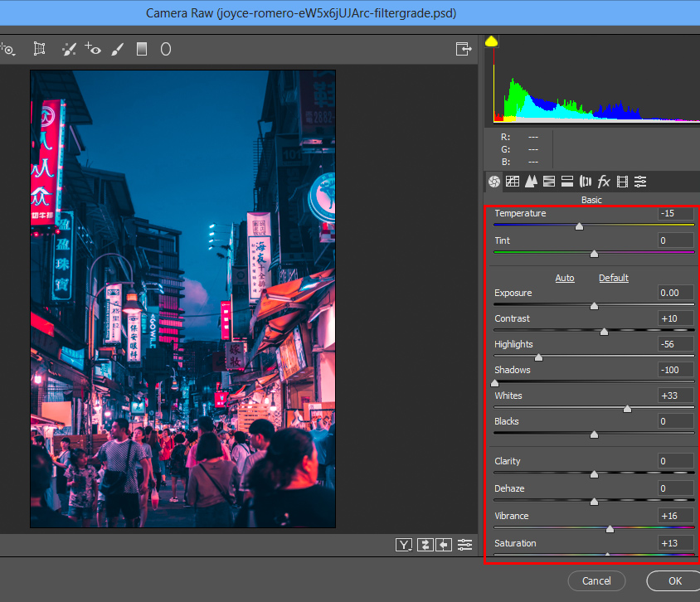700x602 pixels.
Task: Click the Highlights value field
Action: 675,344
